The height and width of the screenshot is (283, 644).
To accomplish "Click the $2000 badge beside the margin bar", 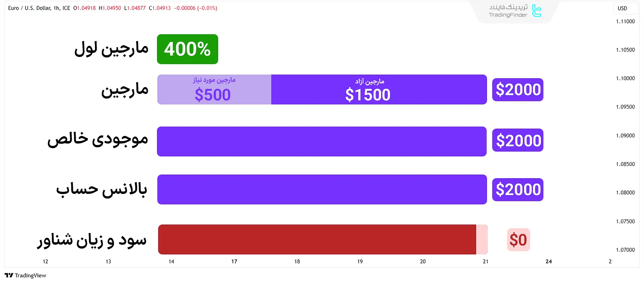I will pos(518,89).
